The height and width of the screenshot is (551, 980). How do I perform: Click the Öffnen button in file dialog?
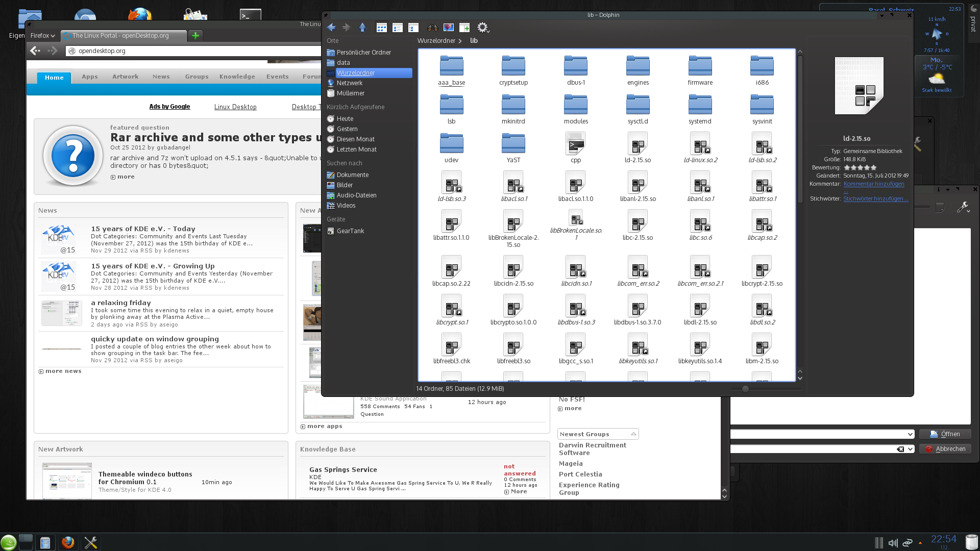click(x=945, y=434)
